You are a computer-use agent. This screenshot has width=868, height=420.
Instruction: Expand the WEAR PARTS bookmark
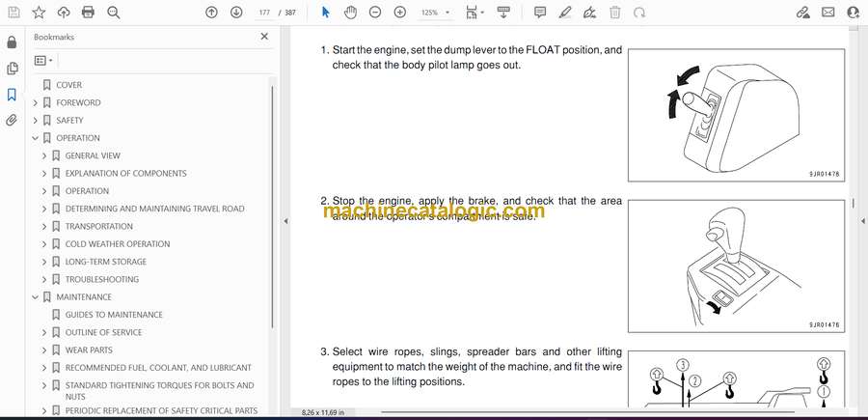(x=44, y=350)
